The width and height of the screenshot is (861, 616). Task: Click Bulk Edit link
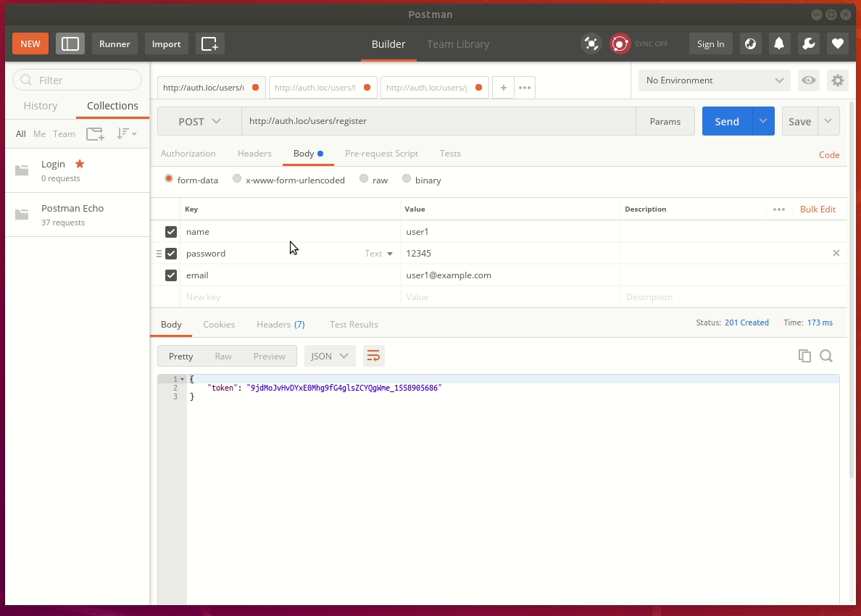pos(818,209)
